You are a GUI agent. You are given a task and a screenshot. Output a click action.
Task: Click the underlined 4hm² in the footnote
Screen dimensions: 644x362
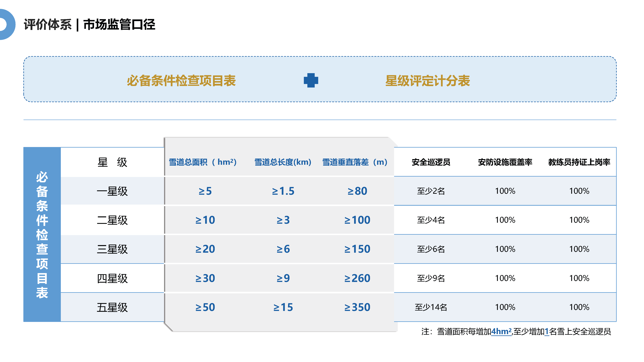(501, 331)
